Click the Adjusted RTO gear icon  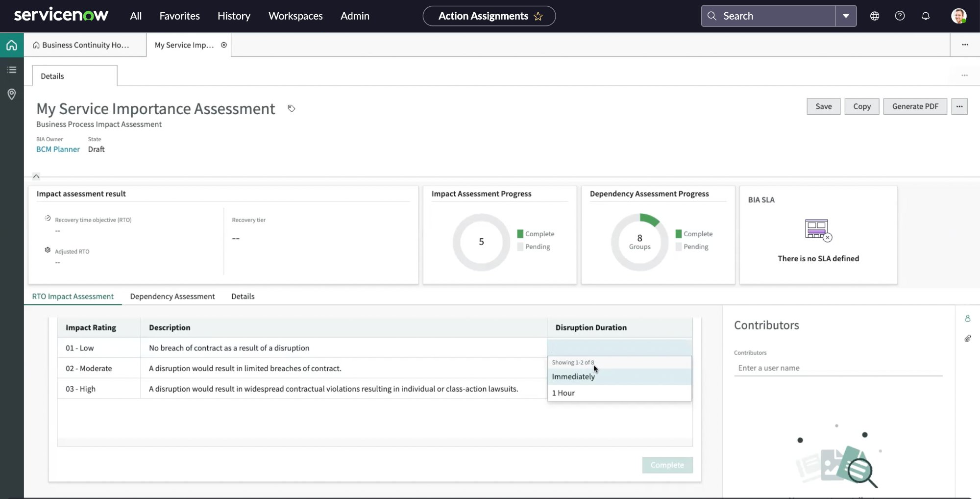coord(48,250)
